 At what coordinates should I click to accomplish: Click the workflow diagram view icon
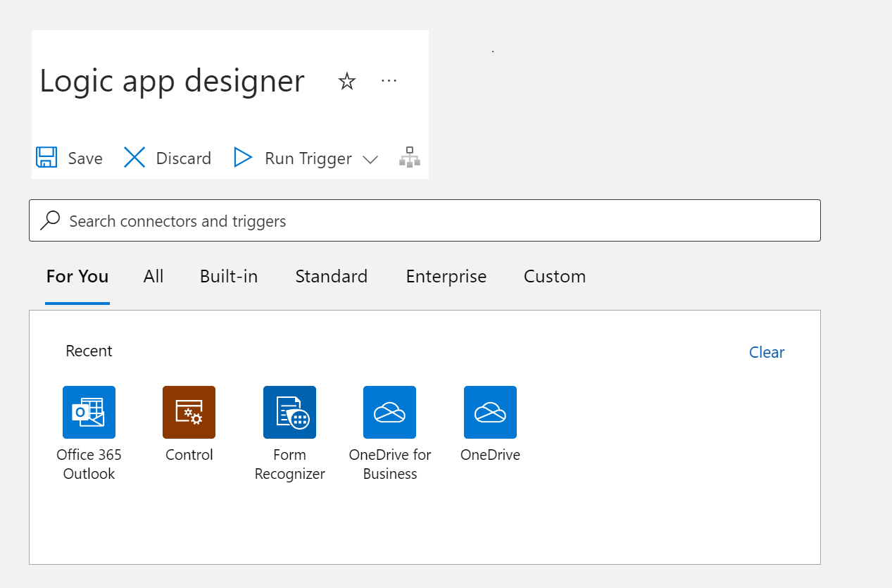coord(410,158)
